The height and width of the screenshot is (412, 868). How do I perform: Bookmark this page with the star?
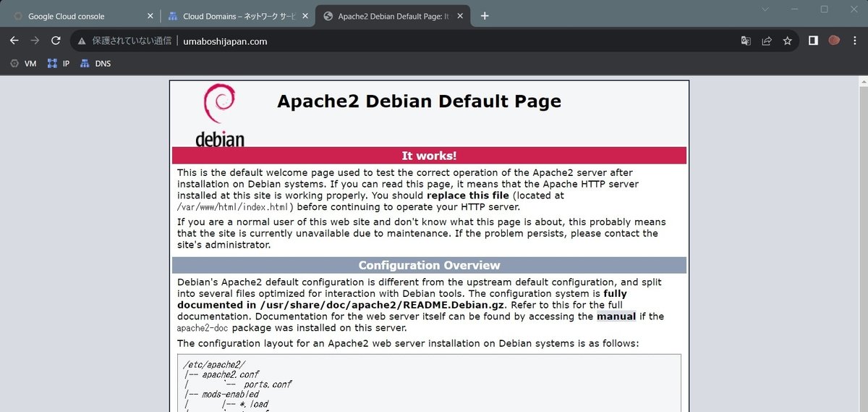click(787, 41)
